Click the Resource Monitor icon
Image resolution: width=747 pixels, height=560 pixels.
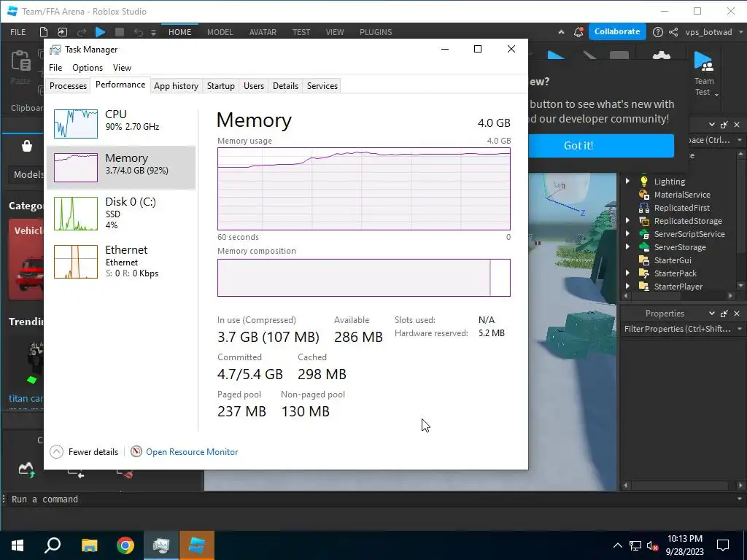coord(136,451)
